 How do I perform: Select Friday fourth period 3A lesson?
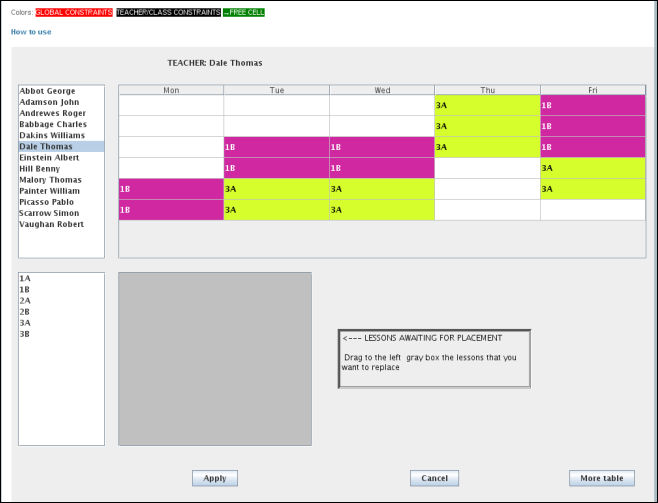(x=593, y=168)
